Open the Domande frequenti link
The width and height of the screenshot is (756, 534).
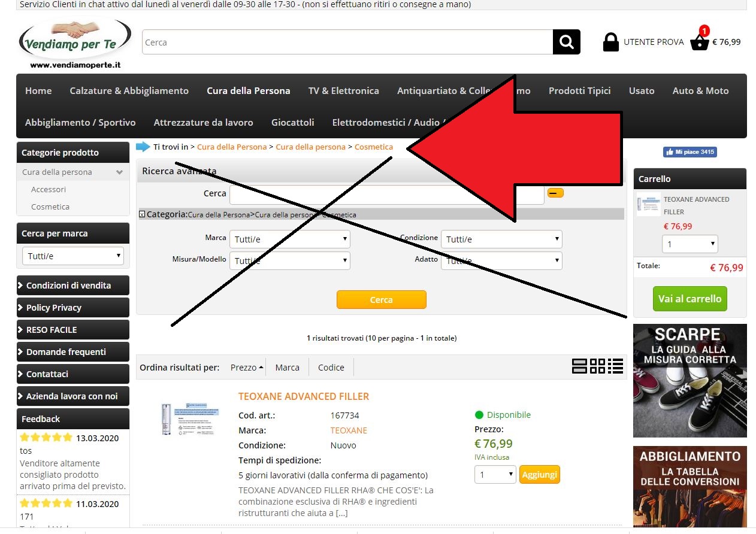[72, 351]
